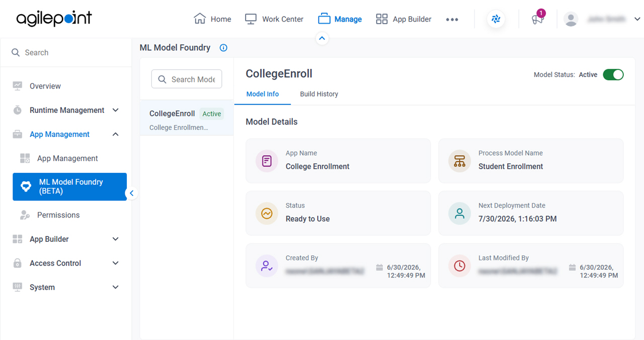Screen dimensions: 644x340
Task: Click the sidebar App Builder icon
Action: point(18,239)
